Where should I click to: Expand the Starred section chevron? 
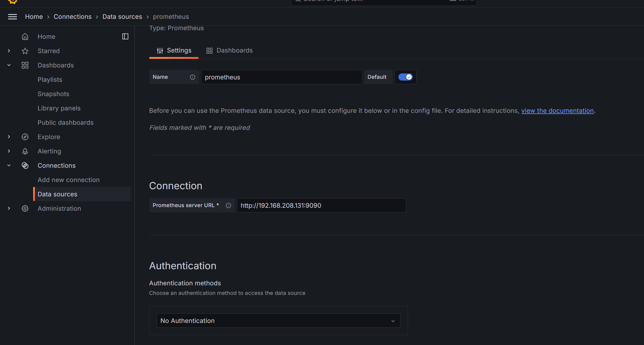tap(9, 51)
